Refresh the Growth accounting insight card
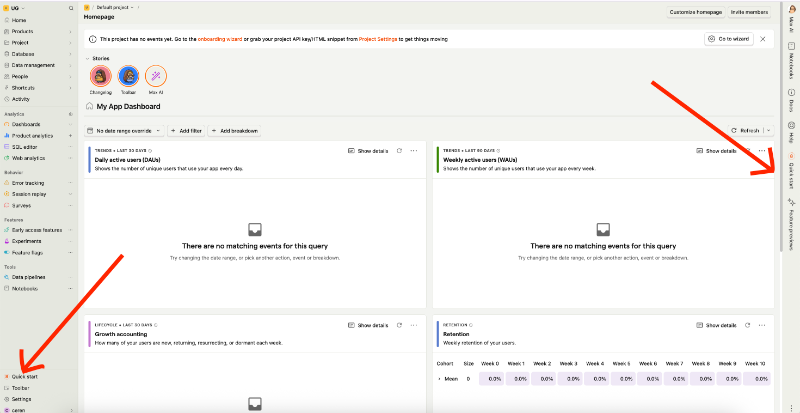This screenshot has height=413, width=800. pyautogui.click(x=399, y=325)
